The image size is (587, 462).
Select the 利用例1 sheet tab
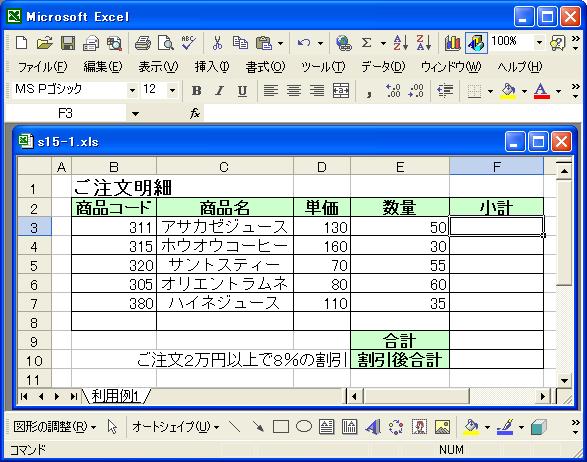coord(115,396)
